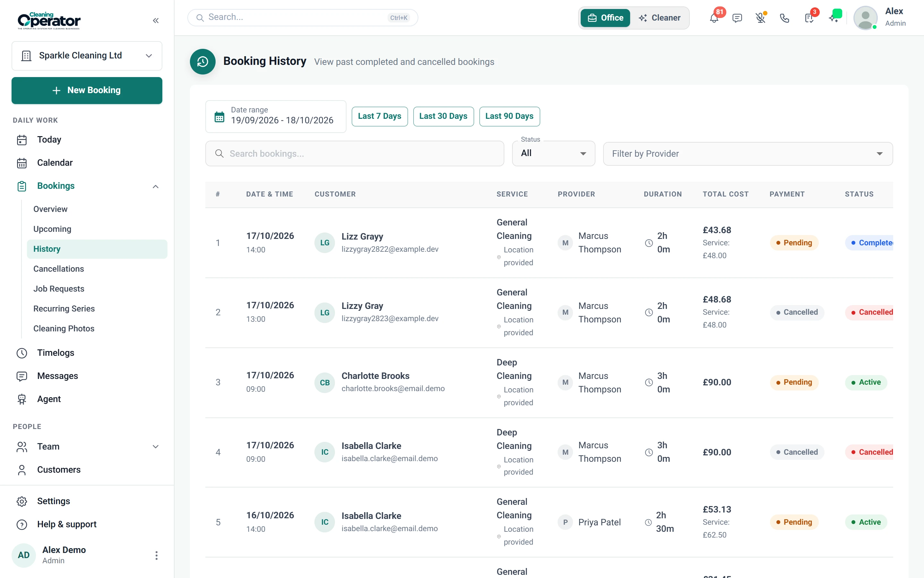
Task: Open the three-dot menu next to Alex Demo
Action: [x=156, y=556]
